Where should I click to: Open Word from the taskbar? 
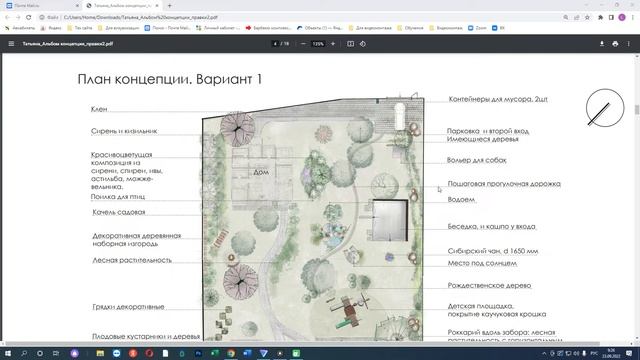(x=247, y=353)
